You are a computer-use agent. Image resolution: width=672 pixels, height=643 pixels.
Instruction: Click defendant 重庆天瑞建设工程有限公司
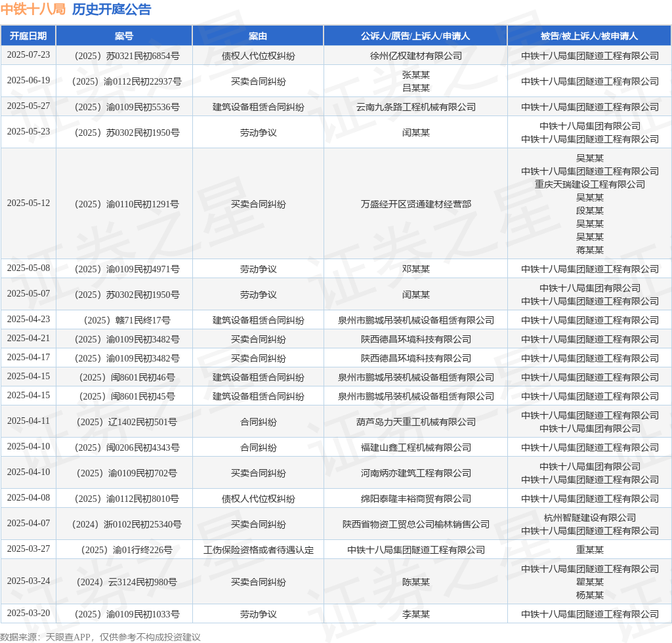point(590,184)
